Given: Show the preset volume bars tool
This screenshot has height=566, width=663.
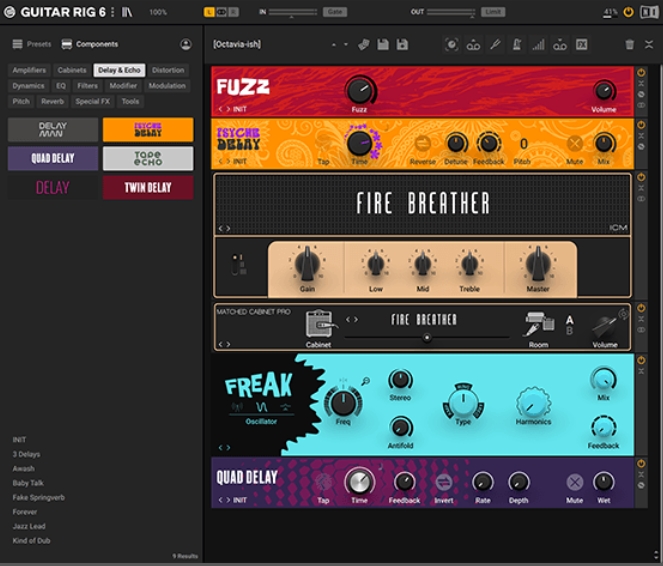Looking at the screenshot, I should pos(538,44).
